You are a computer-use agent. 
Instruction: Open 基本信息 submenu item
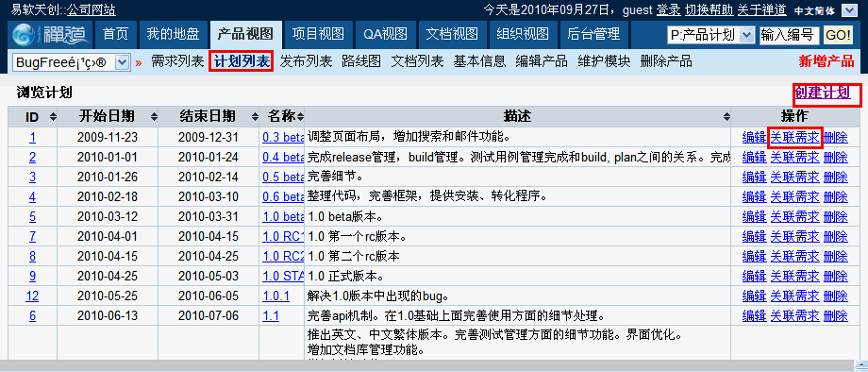[479, 61]
